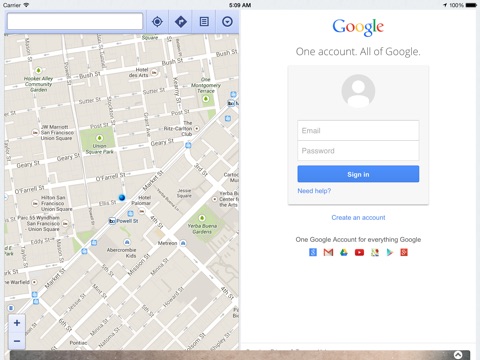Click the YouTube icon
The image size is (480, 360).
pos(359,252)
